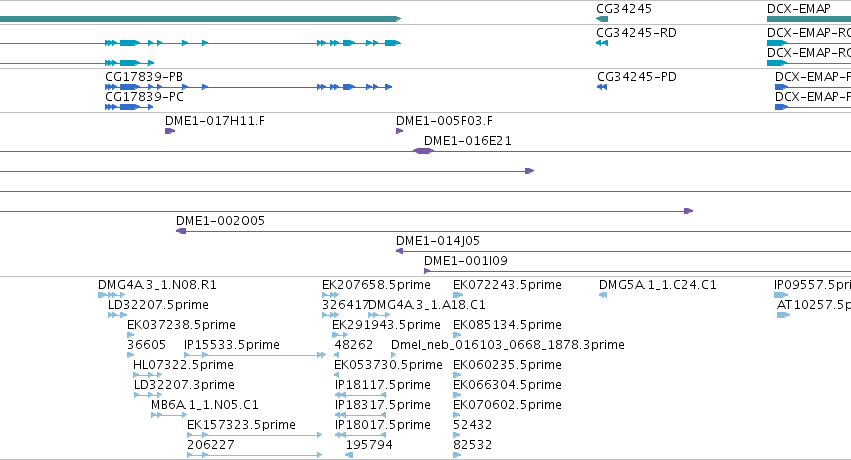Click the CG34245 gene label
Image resolution: width=851 pixels, height=460 pixels.
click(624, 9)
